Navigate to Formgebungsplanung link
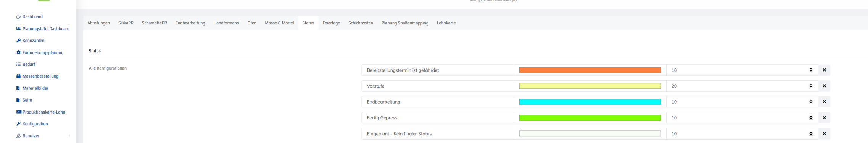 coord(43,52)
